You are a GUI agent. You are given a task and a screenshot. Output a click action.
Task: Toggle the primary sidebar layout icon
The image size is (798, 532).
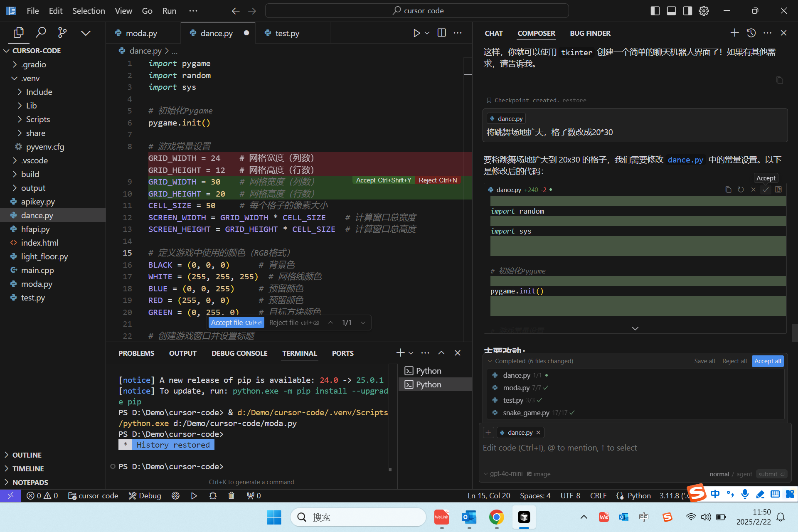pyautogui.click(x=655, y=11)
